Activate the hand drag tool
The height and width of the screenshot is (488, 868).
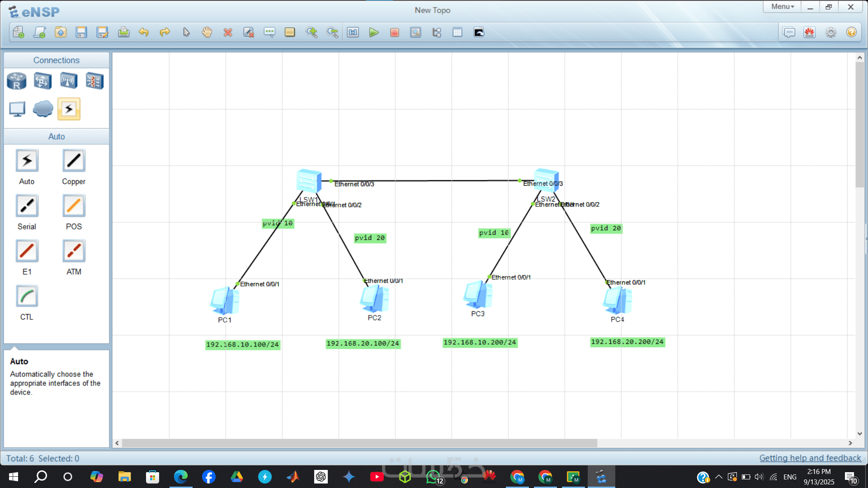point(207,33)
